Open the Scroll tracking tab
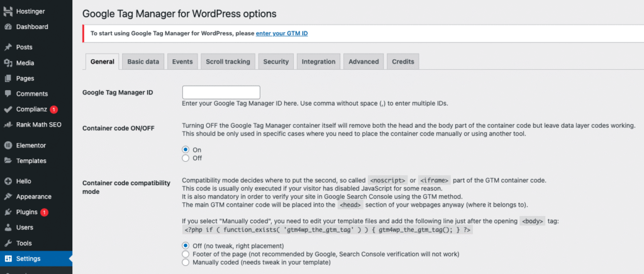Viewport: 644px width, 274px height. click(x=228, y=62)
